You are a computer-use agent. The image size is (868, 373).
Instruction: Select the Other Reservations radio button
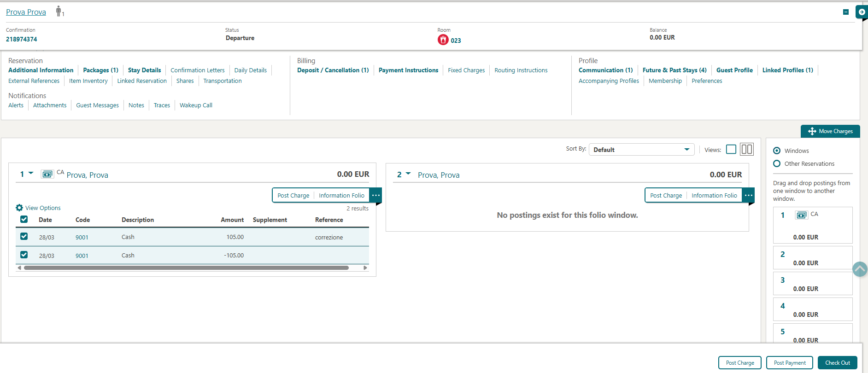(x=777, y=163)
